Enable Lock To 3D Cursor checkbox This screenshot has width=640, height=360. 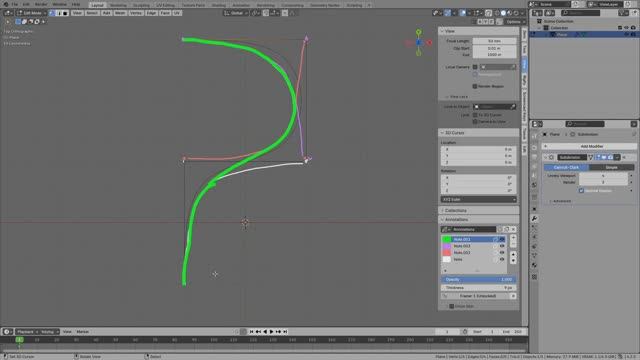(x=475, y=115)
